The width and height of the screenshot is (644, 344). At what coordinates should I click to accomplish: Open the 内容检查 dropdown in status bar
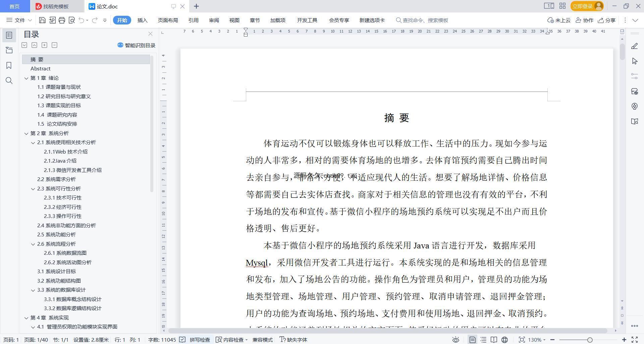point(232,340)
